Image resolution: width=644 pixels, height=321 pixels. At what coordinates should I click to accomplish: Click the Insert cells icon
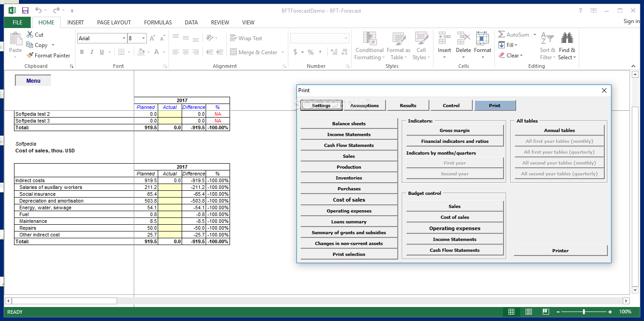(444, 38)
